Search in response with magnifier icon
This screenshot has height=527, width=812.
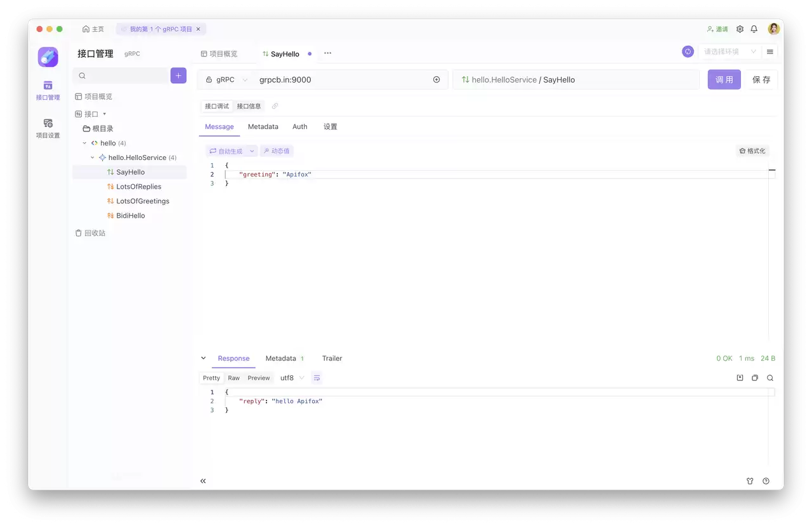pos(770,378)
